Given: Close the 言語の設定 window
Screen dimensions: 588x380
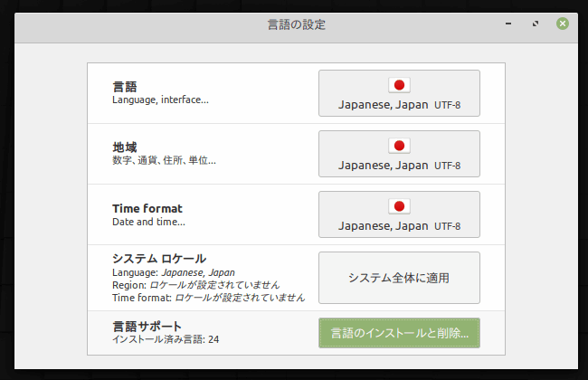Looking at the screenshot, I should click(x=562, y=24).
